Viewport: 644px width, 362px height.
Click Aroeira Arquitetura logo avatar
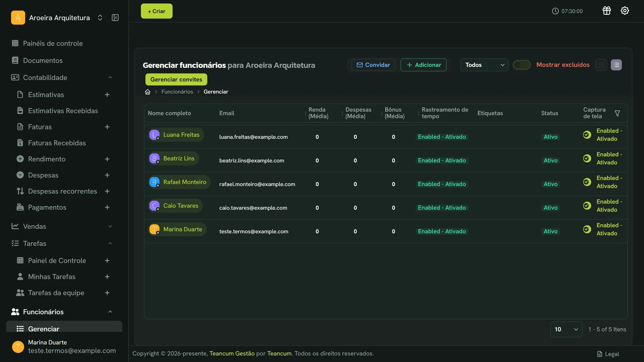[18, 18]
